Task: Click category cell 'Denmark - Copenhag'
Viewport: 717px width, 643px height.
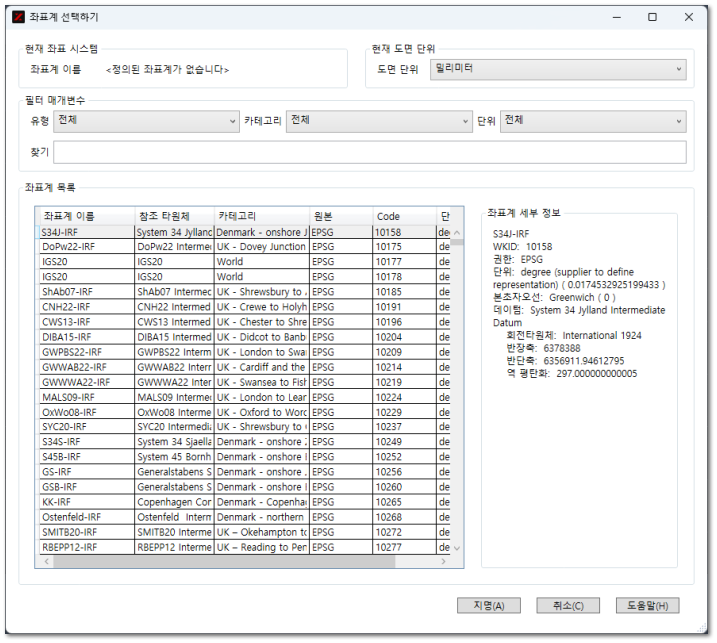Action: tap(262, 502)
